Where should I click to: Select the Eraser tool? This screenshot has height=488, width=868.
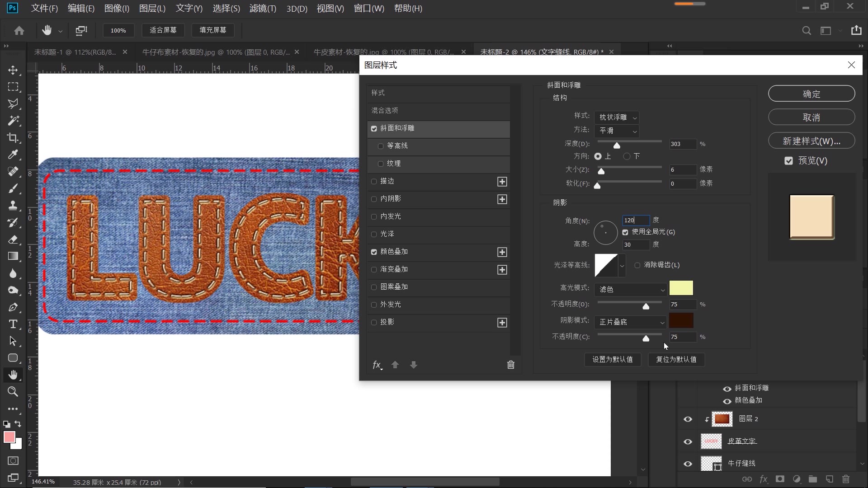tap(13, 239)
